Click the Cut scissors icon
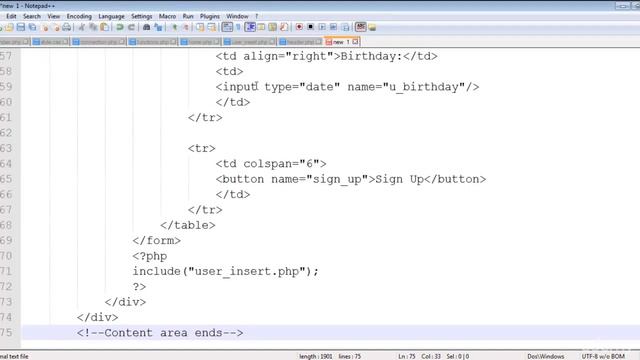Image resolution: width=640 pixels, height=360 pixels. click(x=82, y=27)
